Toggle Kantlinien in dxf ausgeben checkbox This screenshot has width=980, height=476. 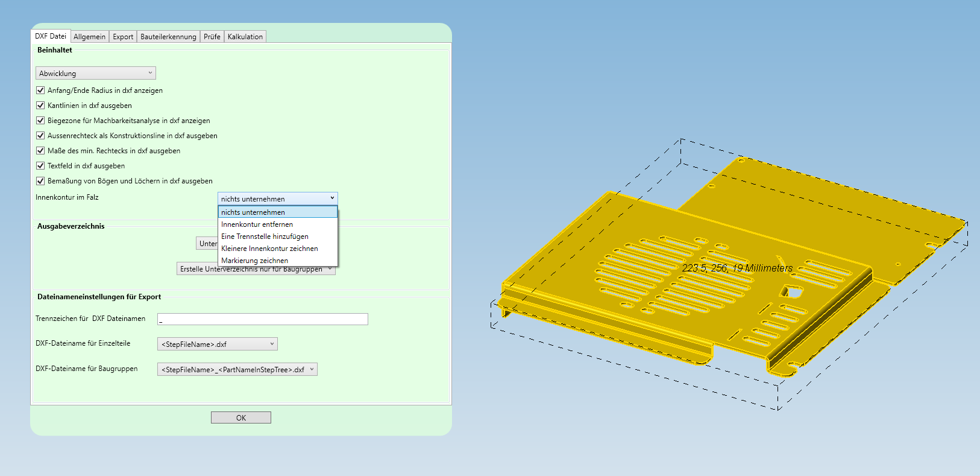click(40, 106)
